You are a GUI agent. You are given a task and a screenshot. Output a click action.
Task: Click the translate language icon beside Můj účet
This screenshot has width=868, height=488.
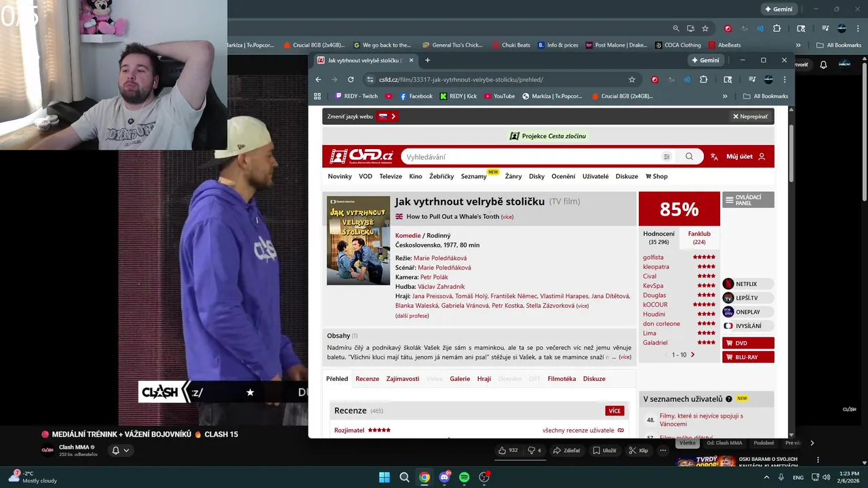point(714,157)
